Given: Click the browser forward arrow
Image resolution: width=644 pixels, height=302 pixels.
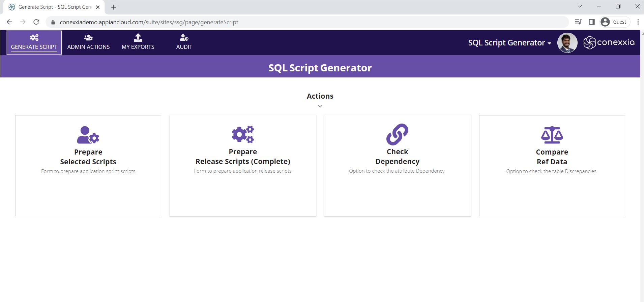Looking at the screenshot, I should tap(23, 22).
